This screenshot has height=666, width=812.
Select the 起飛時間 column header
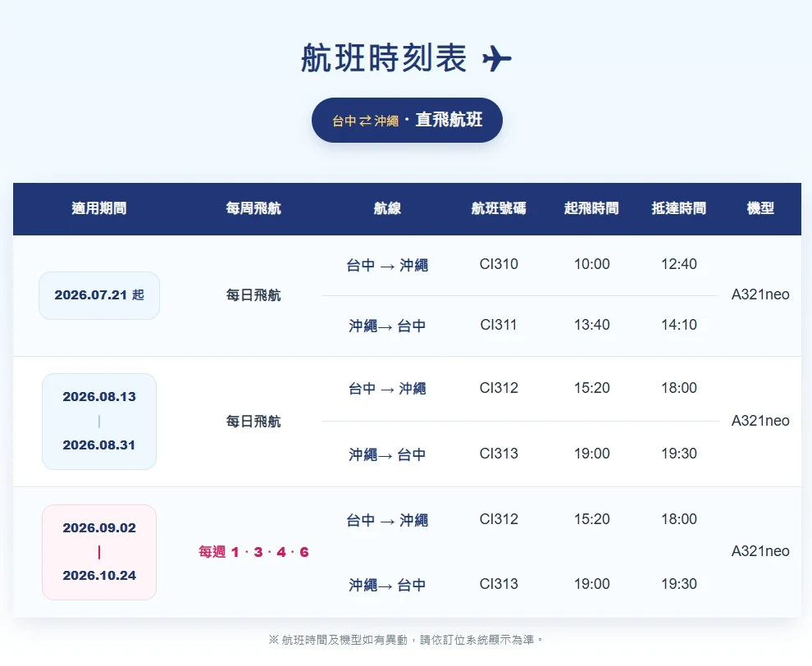point(591,208)
